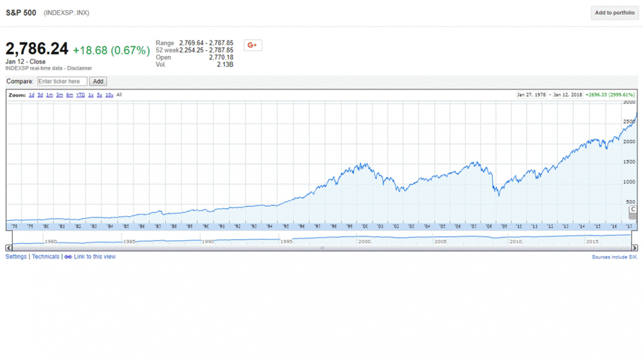Image resolution: width=644 pixels, height=362 pixels.
Task: Click the 1990 label in overview timeline
Action: 208,241
